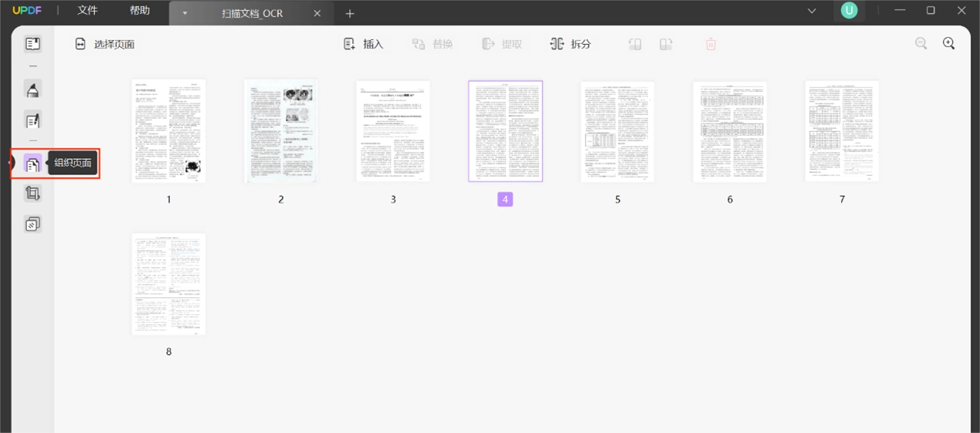Viewport: 980px width, 433px height.
Task: Click the Organize Pages sidebar icon
Action: [x=32, y=164]
